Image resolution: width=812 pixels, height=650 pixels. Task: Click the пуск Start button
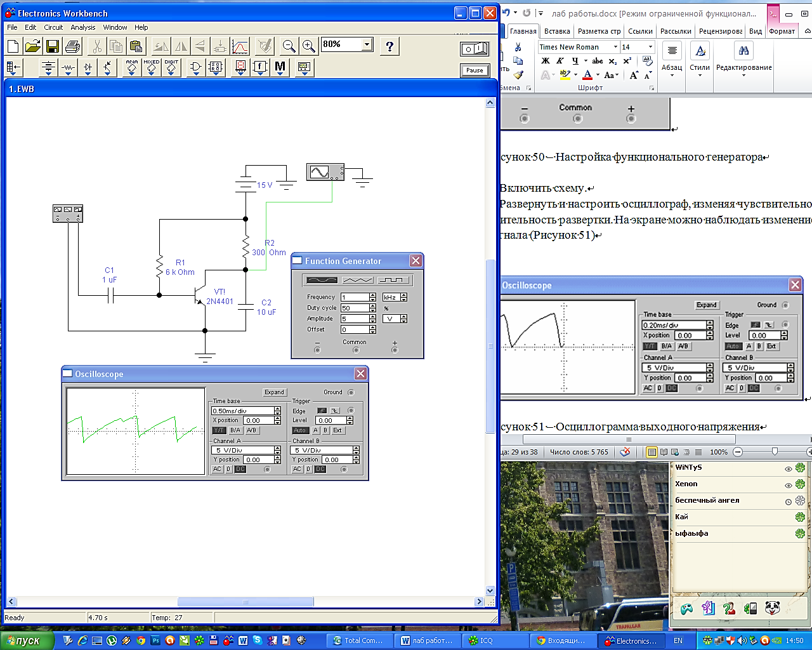(x=29, y=640)
